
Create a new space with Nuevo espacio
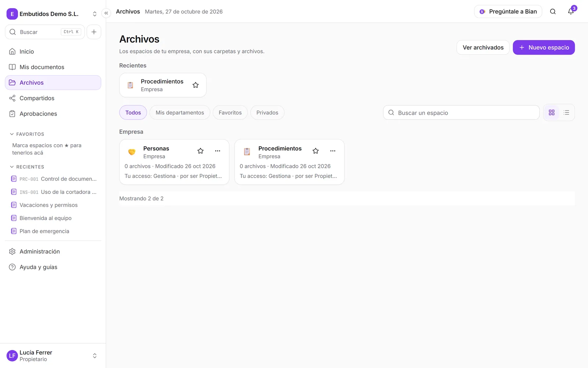[544, 47]
